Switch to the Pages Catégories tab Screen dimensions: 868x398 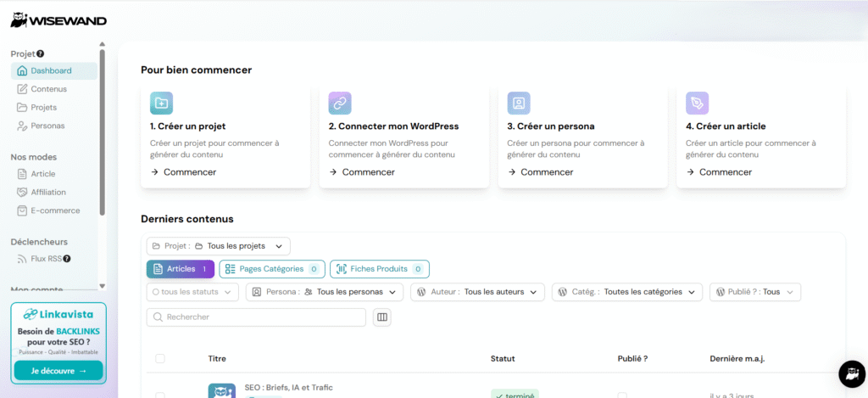[x=271, y=269]
